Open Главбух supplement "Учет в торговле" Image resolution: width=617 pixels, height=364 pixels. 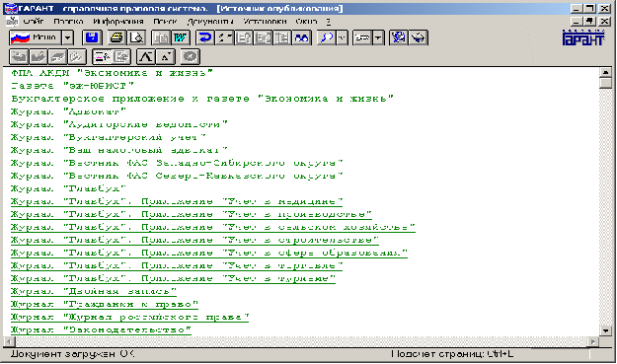(177, 265)
